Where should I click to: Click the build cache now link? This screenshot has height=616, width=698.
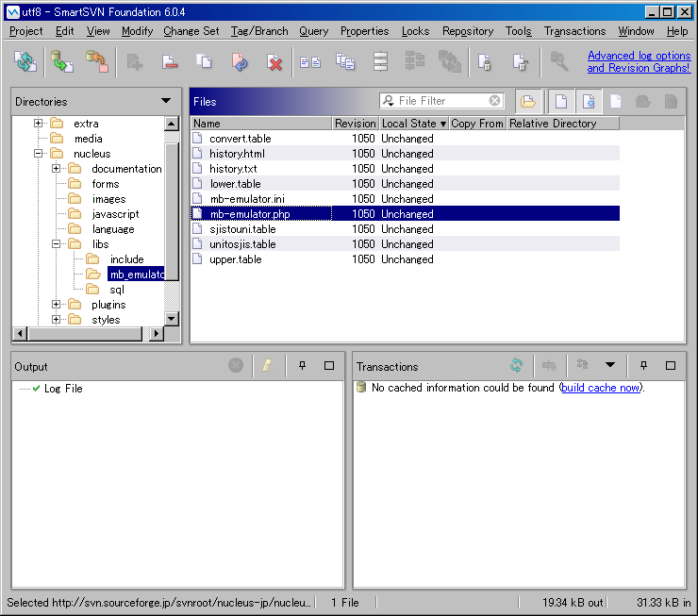pos(600,388)
